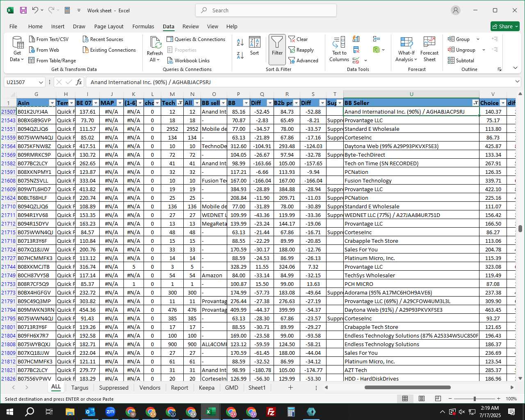The width and height of the screenshot is (525, 420).
Task: Click the Consolidate icon
Action: [x=377, y=39]
